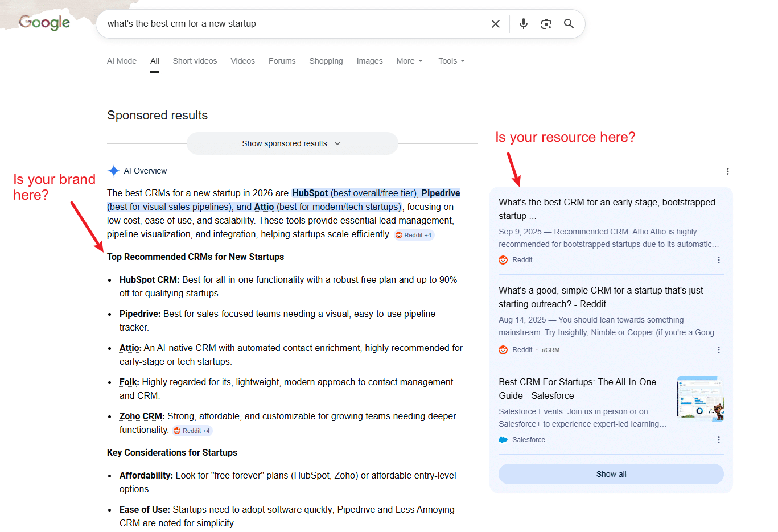Viewport: 778px width, 532px height.
Task: Click highlighted Pipedrive in overview paragraph
Action: coord(441,193)
